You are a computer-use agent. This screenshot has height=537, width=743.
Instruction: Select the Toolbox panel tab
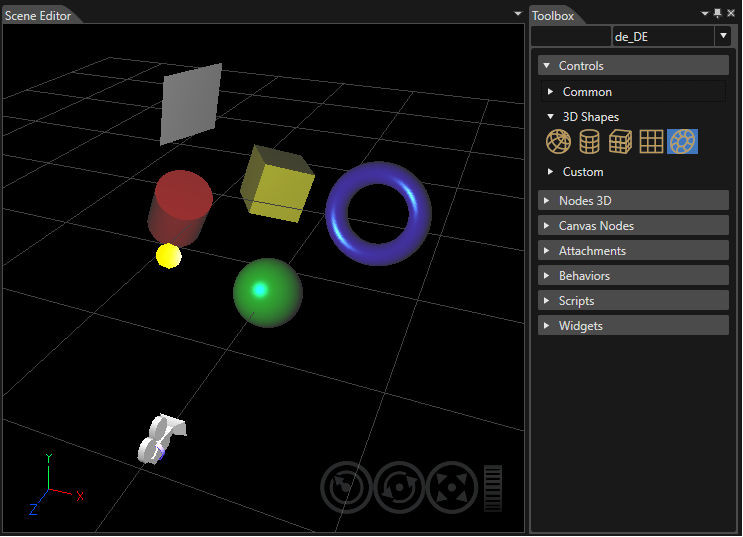coord(553,16)
